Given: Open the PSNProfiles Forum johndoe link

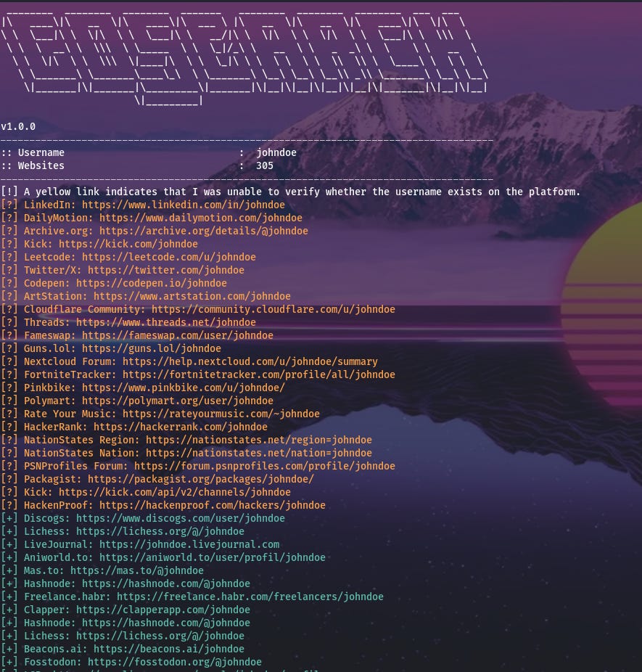Looking at the screenshot, I should click(x=265, y=467).
